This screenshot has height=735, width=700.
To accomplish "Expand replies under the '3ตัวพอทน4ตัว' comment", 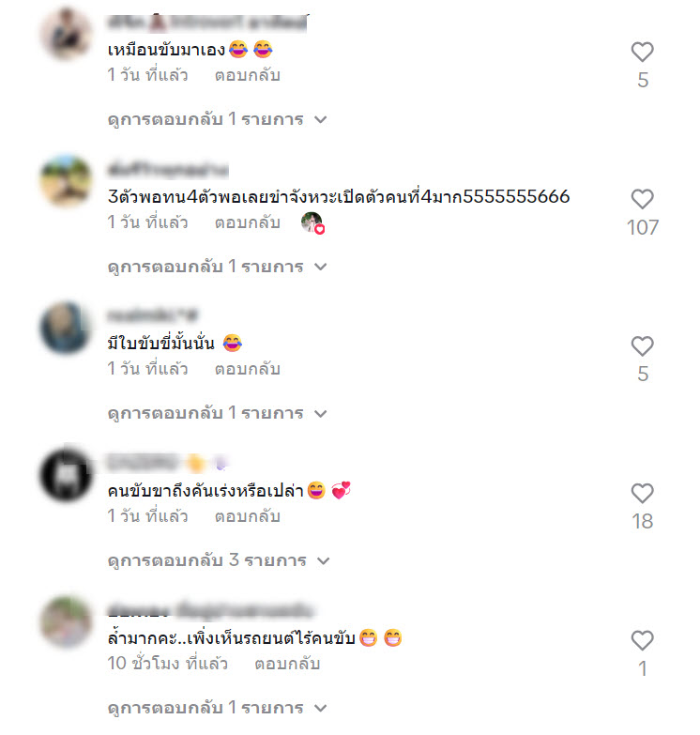I will pyautogui.click(x=217, y=267).
